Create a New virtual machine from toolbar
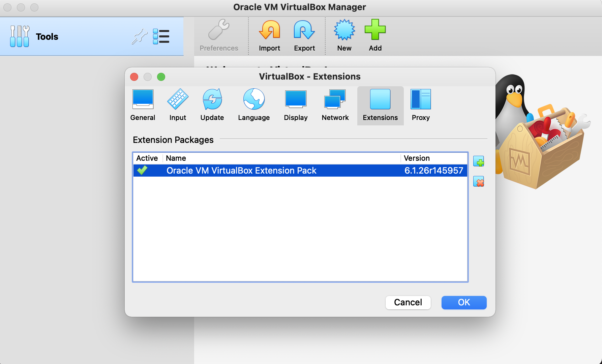Image resolution: width=602 pixels, height=364 pixels. pyautogui.click(x=344, y=36)
